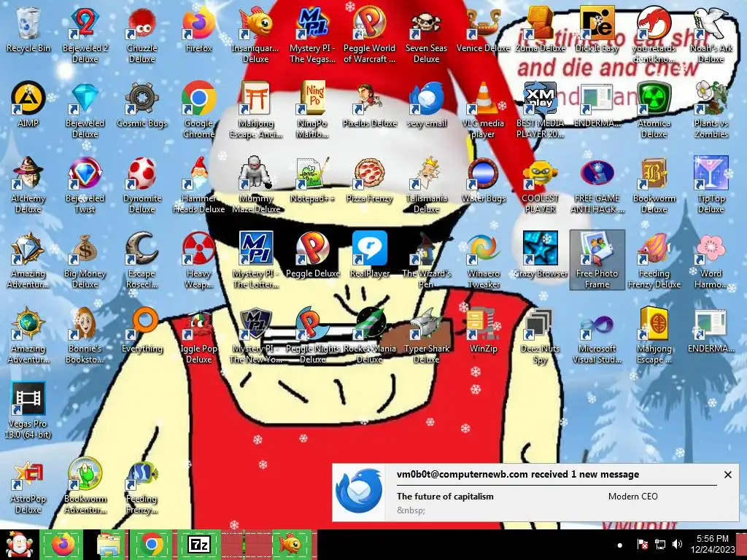
Task: Launch Vegas Pro 13.0 shortcut
Action: coord(28,411)
